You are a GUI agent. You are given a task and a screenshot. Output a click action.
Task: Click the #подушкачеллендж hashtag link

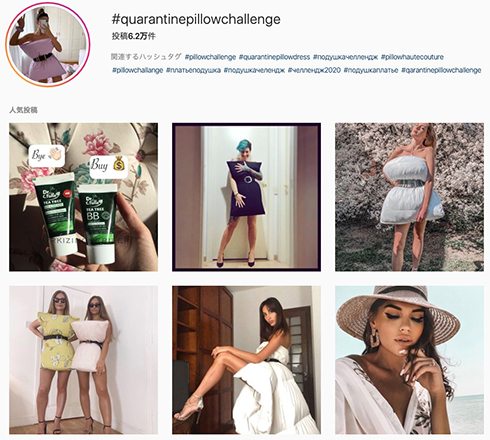click(345, 57)
